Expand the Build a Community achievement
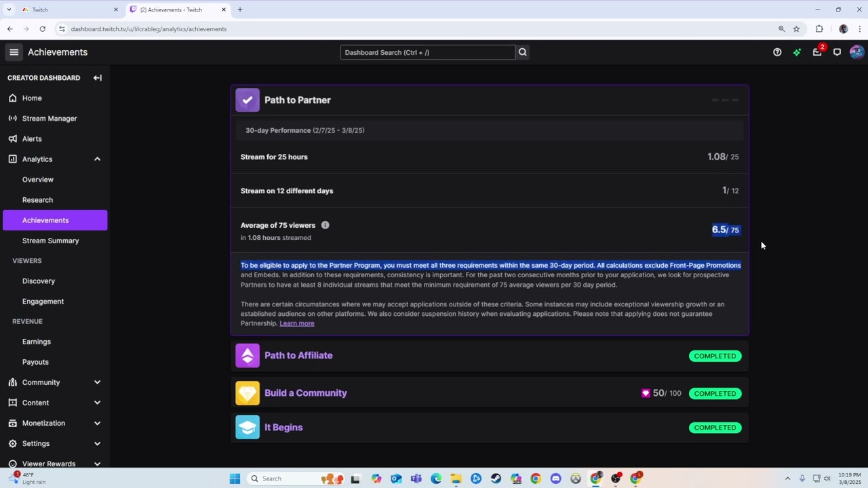 (x=490, y=393)
